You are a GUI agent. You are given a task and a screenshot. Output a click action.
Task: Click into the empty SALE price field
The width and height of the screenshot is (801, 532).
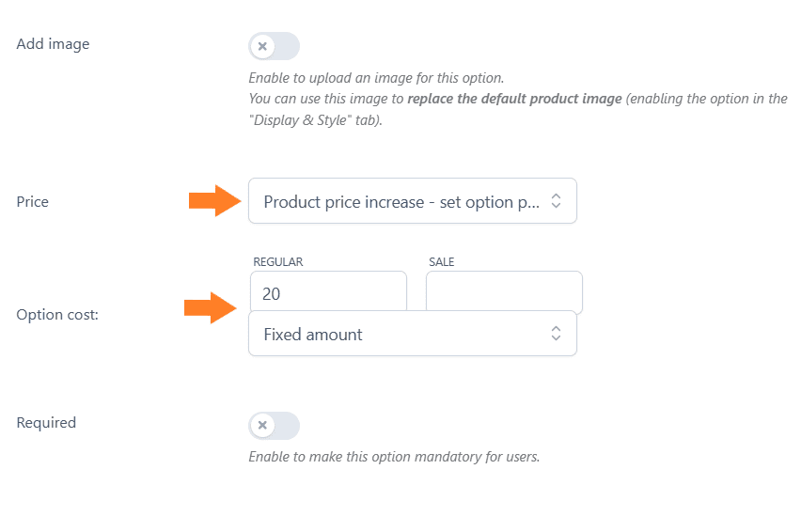click(x=504, y=291)
